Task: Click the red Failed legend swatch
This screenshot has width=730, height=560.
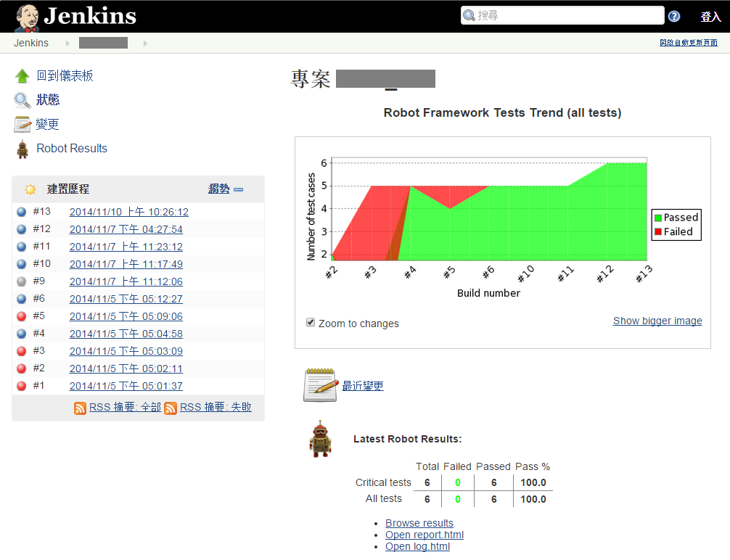Action: click(x=658, y=232)
